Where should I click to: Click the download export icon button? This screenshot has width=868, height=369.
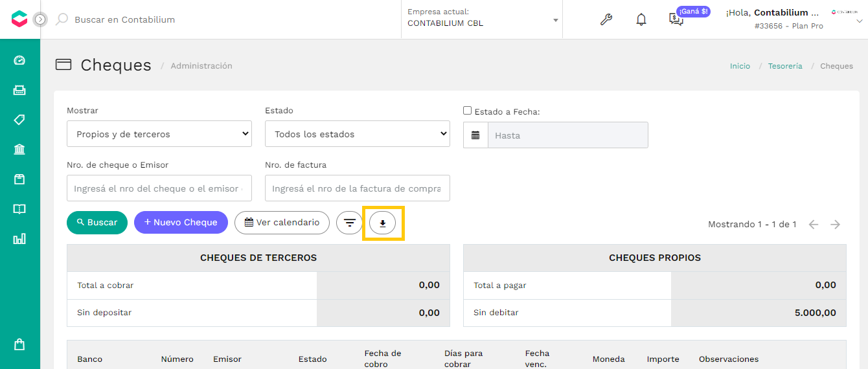pos(383,223)
